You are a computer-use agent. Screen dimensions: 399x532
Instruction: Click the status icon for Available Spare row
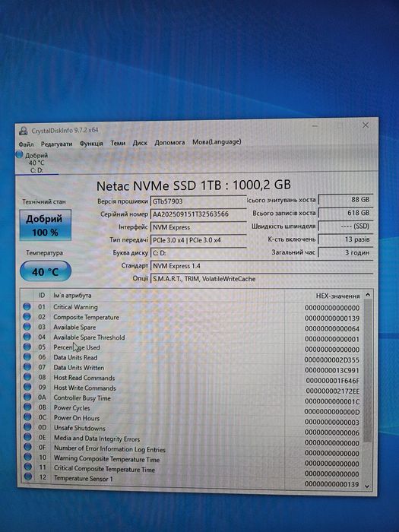(27, 327)
